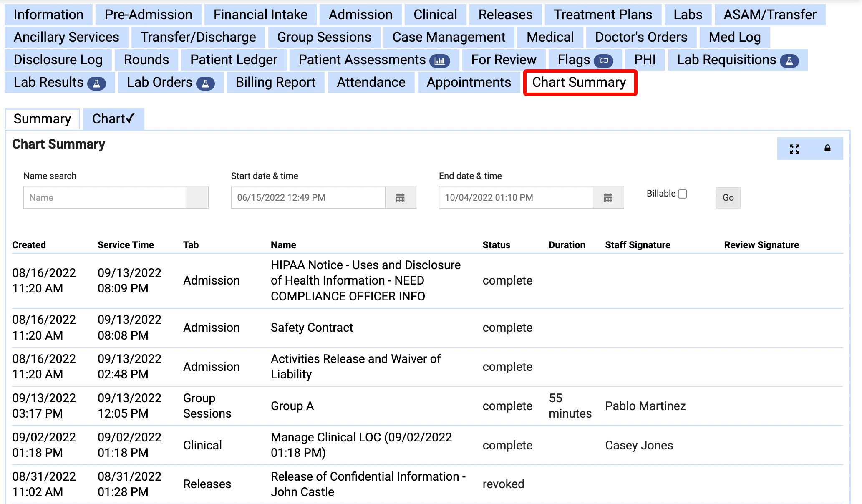Click the chart icon on Patient Assessments

(441, 60)
